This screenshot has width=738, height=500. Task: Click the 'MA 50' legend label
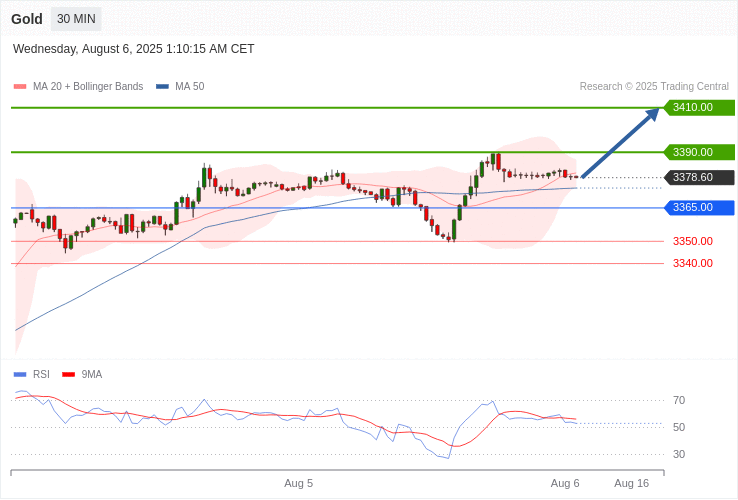point(190,87)
